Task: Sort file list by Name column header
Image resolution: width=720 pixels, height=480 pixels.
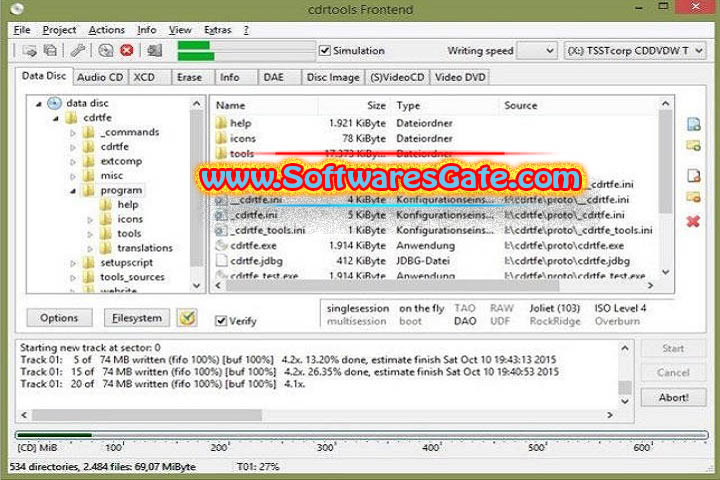Action: click(x=265, y=105)
